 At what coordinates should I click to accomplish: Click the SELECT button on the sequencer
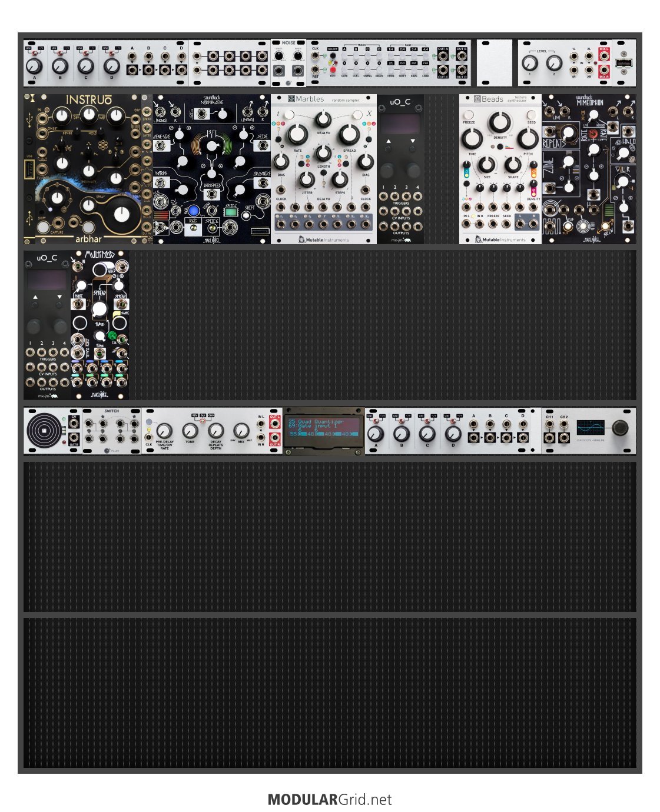tap(333, 56)
